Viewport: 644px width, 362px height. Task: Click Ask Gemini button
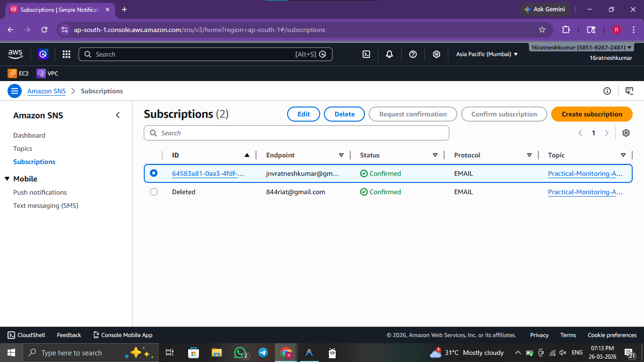coord(545,9)
